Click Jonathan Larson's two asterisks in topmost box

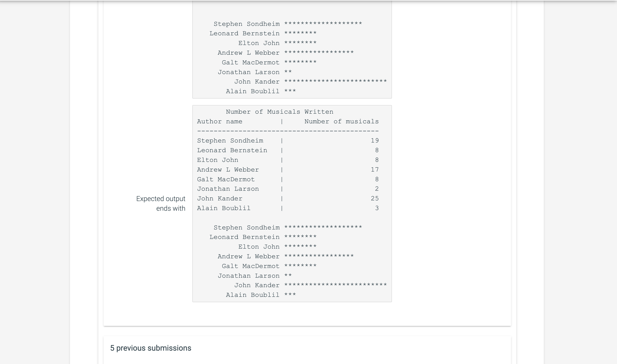click(288, 72)
